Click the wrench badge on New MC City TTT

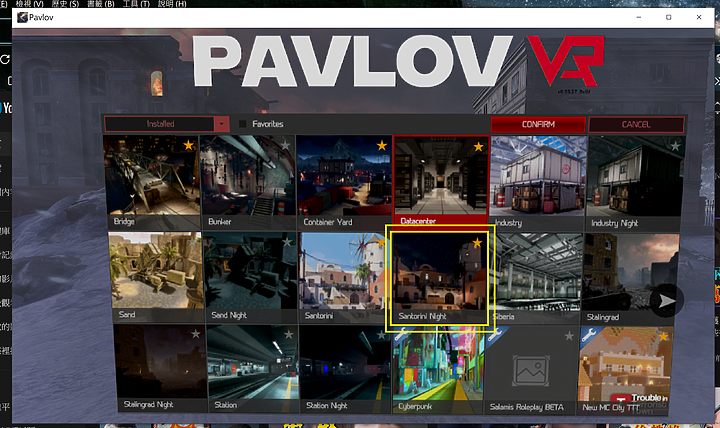point(589,335)
